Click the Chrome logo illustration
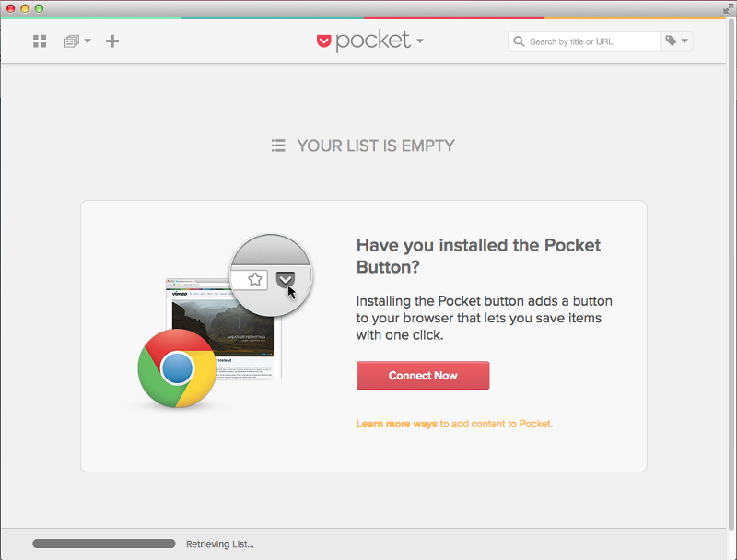 tap(177, 369)
